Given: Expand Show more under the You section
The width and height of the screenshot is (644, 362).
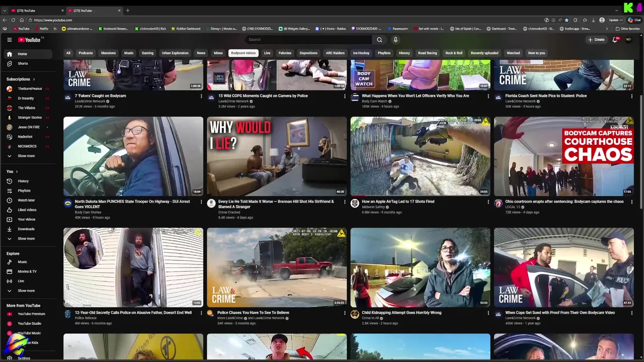Looking at the screenshot, I should click(26, 238).
